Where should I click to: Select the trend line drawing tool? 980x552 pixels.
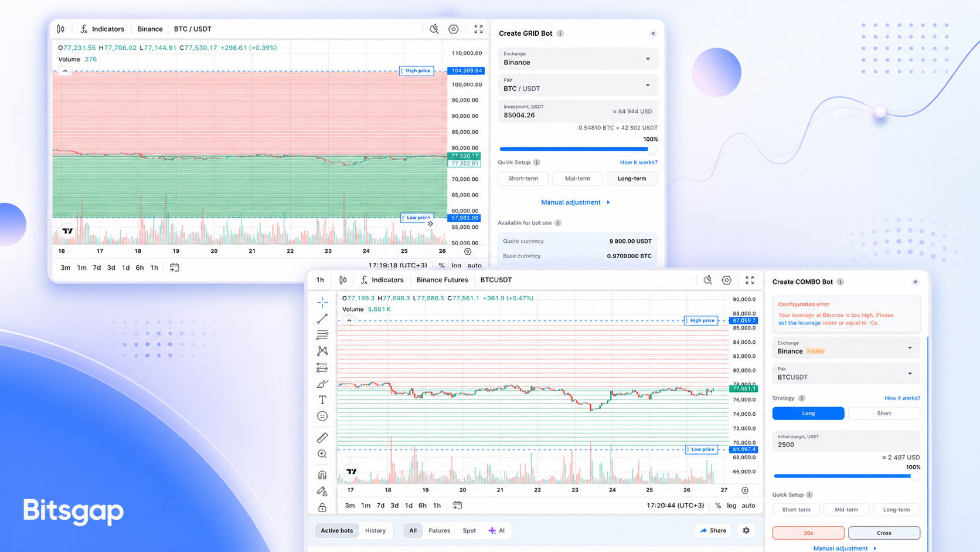coord(322,319)
